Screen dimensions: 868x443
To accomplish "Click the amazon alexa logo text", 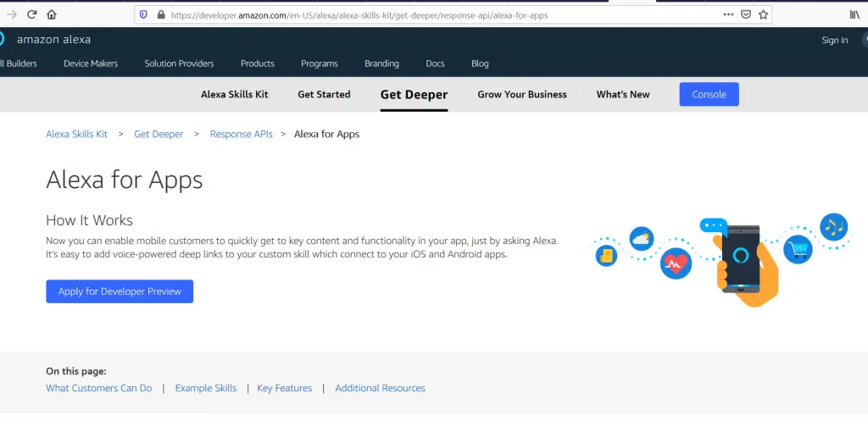I will coord(53,39).
